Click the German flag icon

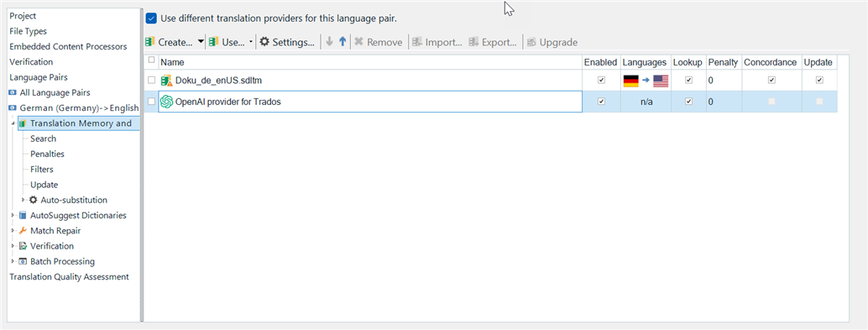pyautogui.click(x=631, y=81)
